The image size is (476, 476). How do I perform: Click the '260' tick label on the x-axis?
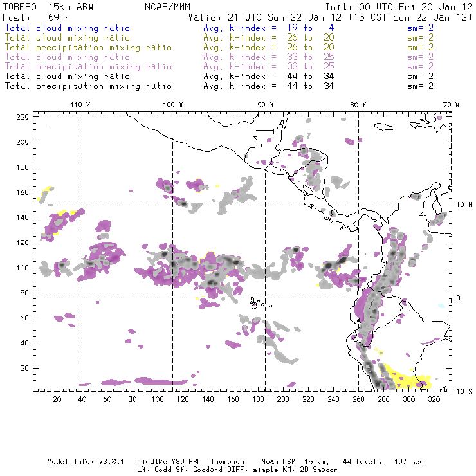point(358,399)
